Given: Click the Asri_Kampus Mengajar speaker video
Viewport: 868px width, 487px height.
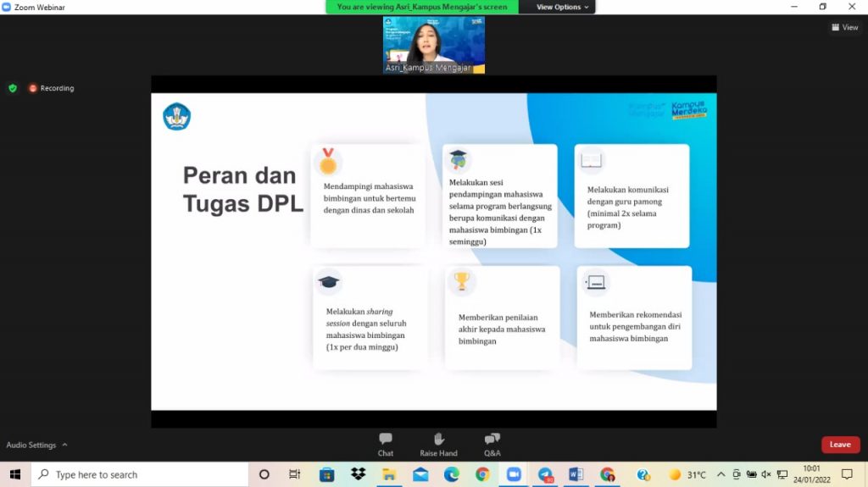Looking at the screenshot, I should pyautogui.click(x=434, y=44).
